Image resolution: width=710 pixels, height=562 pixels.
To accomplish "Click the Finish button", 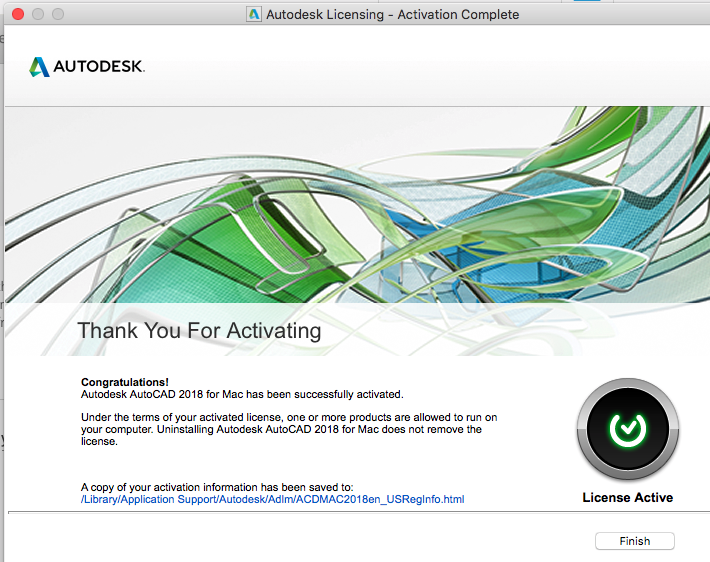I will (x=634, y=541).
